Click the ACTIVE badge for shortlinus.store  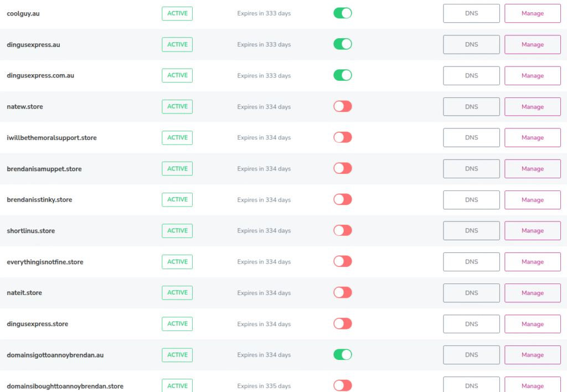[x=177, y=230]
